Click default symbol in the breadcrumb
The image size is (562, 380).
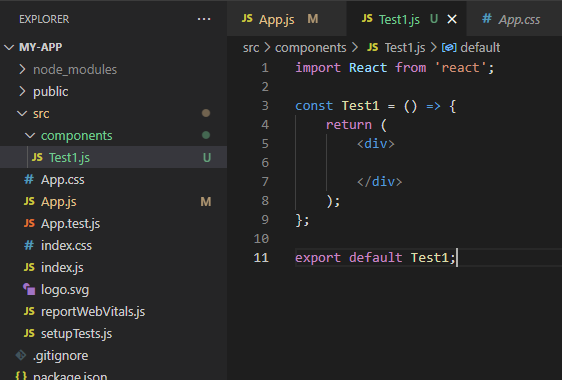[480, 48]
